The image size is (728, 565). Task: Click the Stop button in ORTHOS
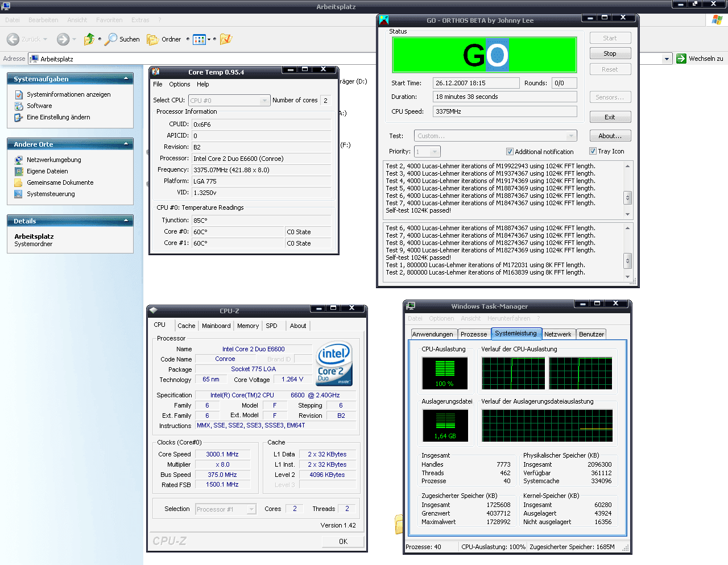610,53
